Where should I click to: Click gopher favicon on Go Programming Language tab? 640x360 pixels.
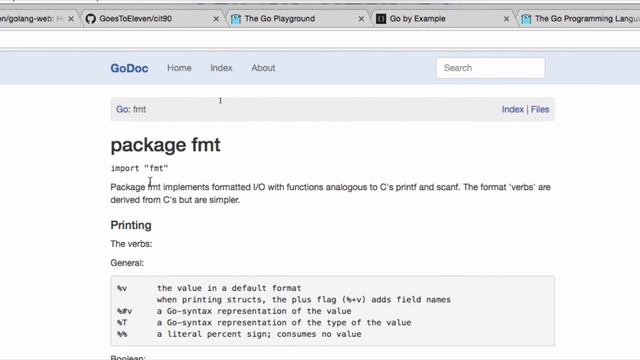tap(526, 19)
